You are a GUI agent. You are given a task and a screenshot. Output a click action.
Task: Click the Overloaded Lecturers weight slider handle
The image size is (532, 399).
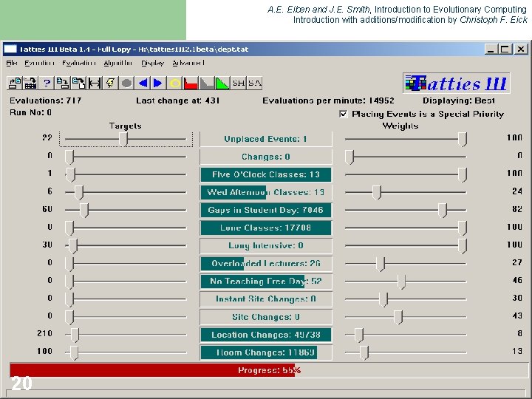381,264
